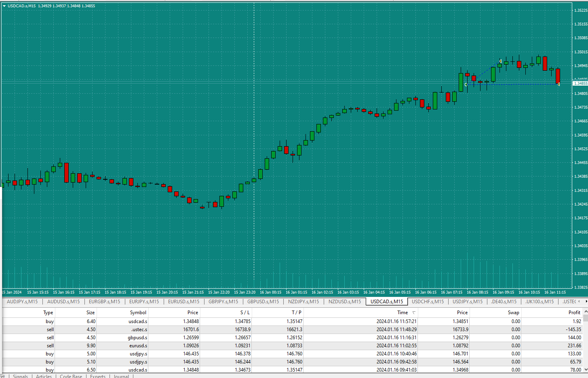
Task: Select the eurusd.s symbol cell
Action: [x=138, y=346]
